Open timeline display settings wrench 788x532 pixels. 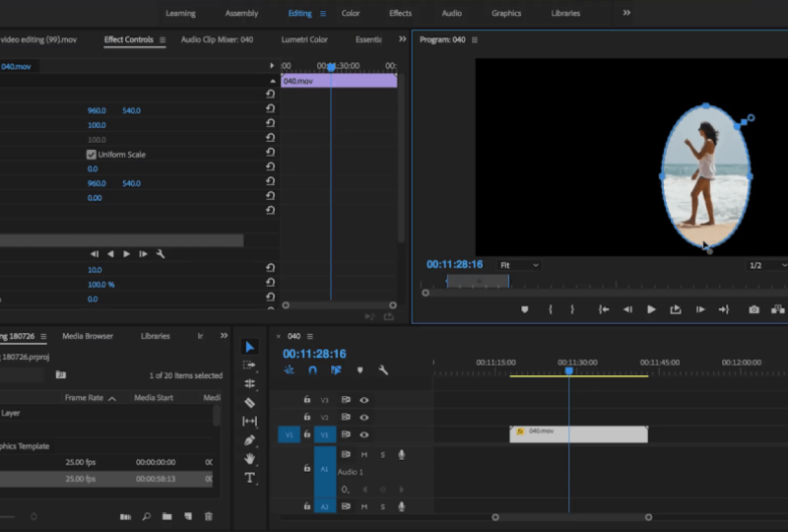(x=383, y=370)
